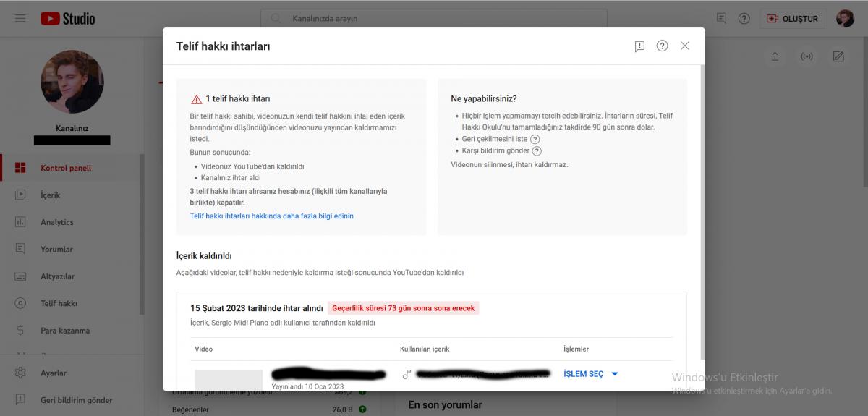This screenshot has height=416, width=868.
Task: Click the Geri bildirim gönder feedback icon
Action: [20, 400]
